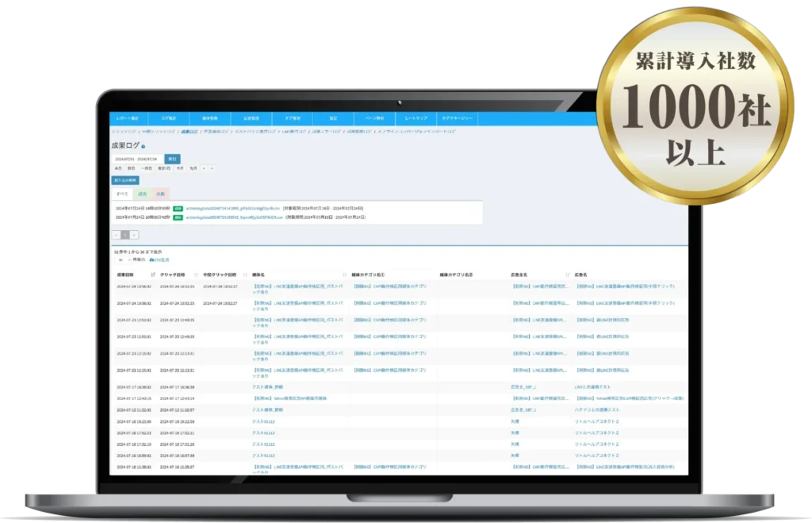The image size is (812, 523).
Task: Click the 絞り込み検索 button
Action: pos(124,180)
